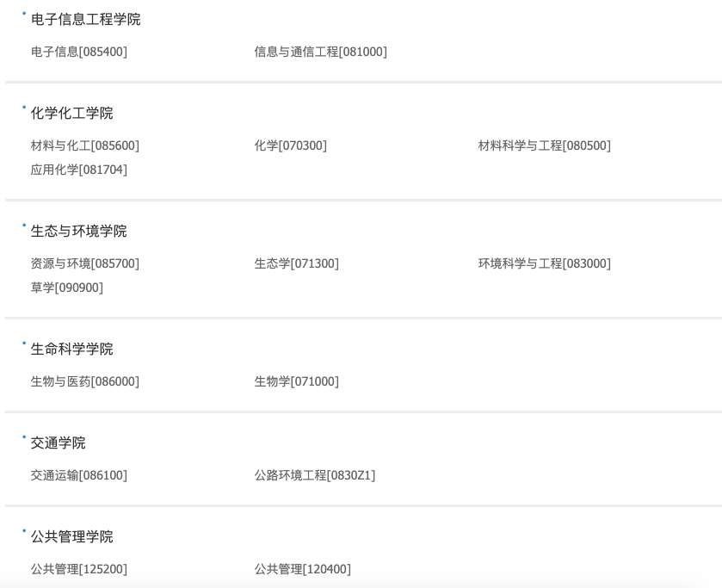Open 生态学[071300] link

pos(296,263)
